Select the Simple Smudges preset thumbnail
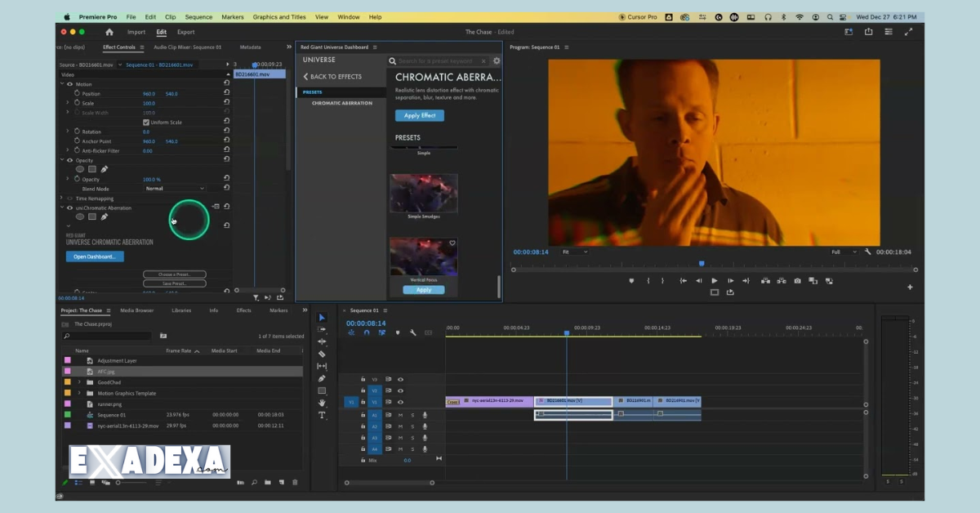 (424, 194)
